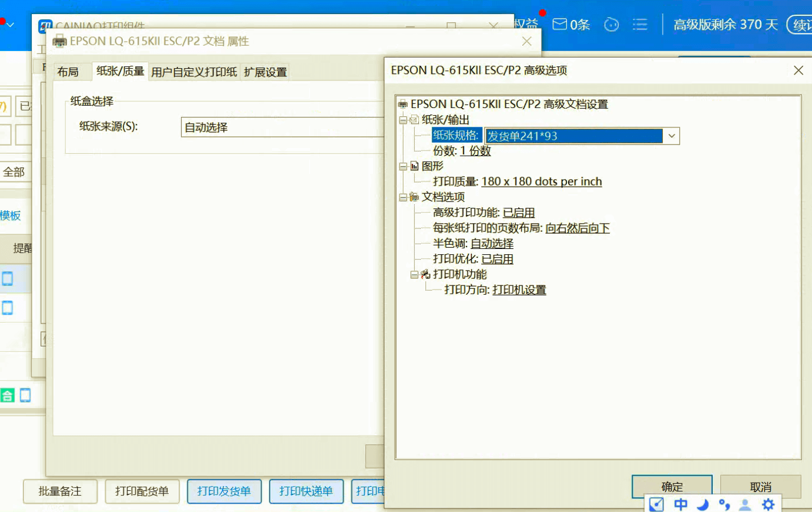Click the 1 份数 copies value
This screenshot has width=812, height=512.
pos(475,151)
